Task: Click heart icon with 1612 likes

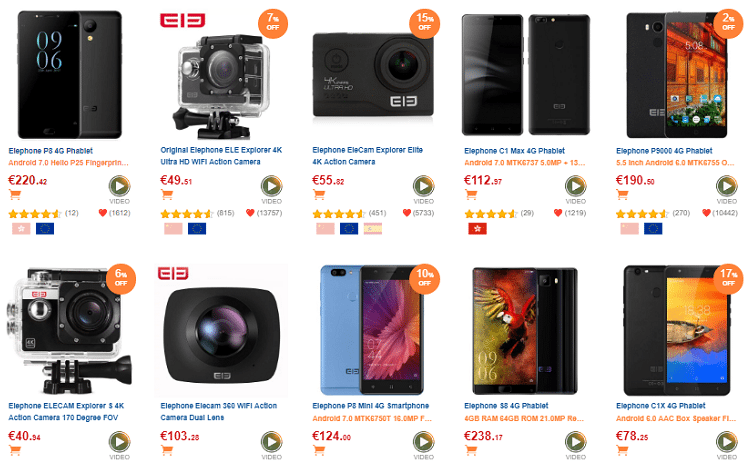Action: [x=102, y=213]
